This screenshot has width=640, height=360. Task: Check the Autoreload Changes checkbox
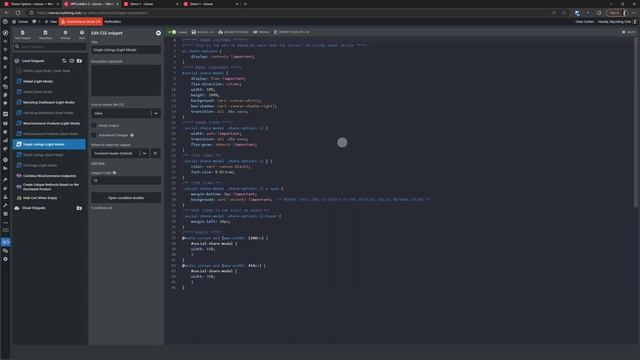pos(94,135)
